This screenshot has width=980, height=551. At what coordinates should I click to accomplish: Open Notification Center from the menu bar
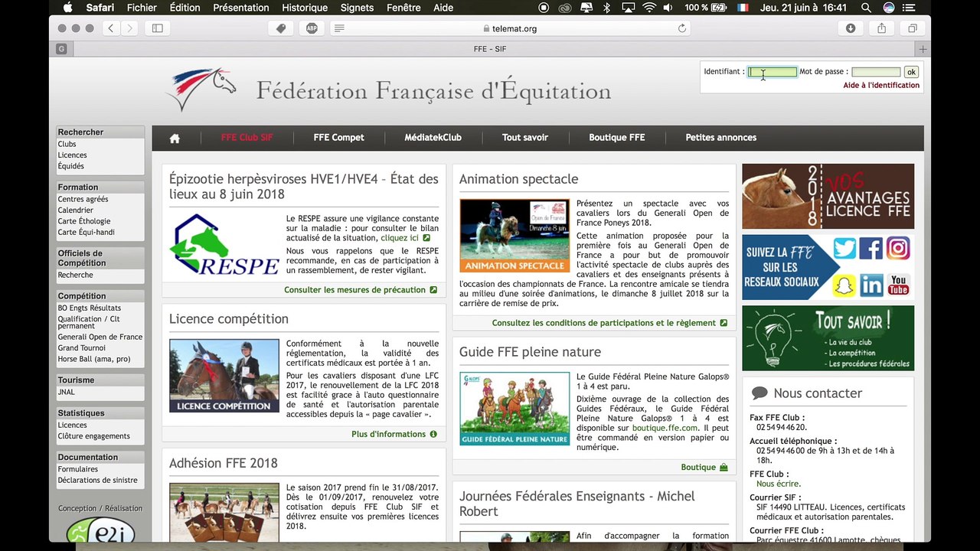click(x=910, y=8)
